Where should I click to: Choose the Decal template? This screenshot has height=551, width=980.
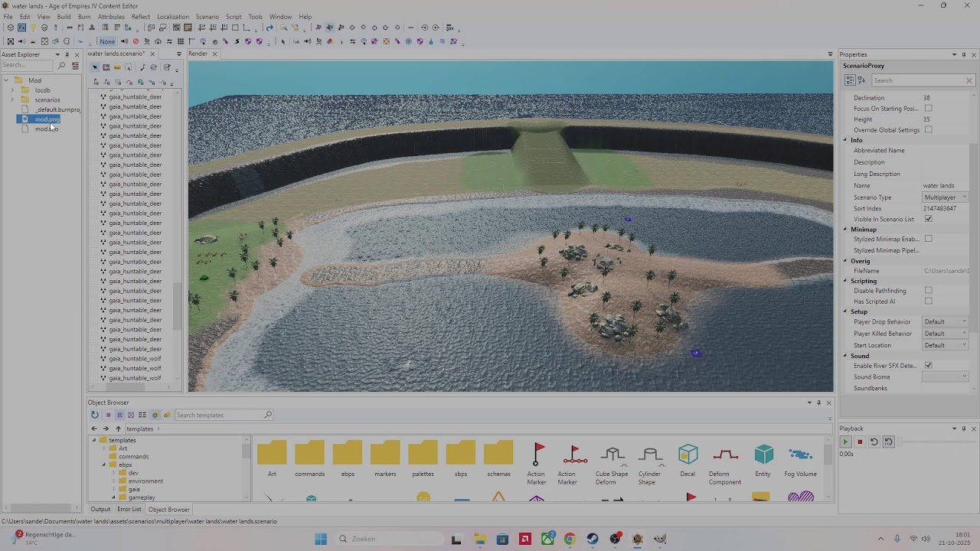coord(688,461)
